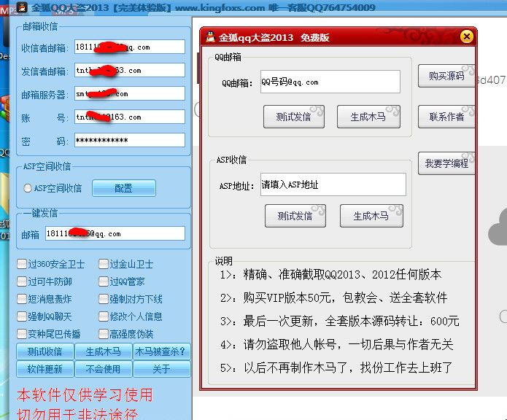Click 测试发信 under QQ邮箱 group
Viewport: 507px width, 420px height.
coord(294,117)
